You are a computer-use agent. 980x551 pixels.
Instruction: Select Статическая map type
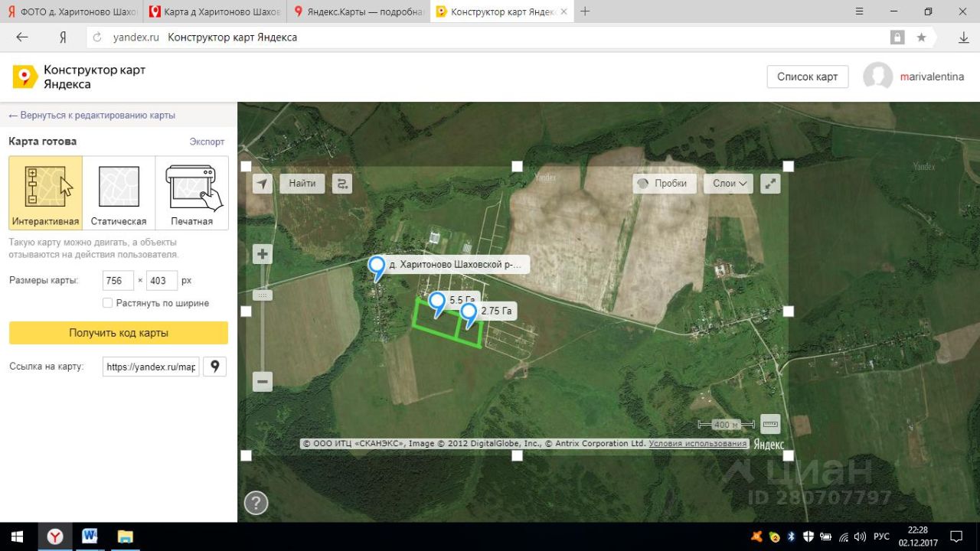click(x=119, y=193)
